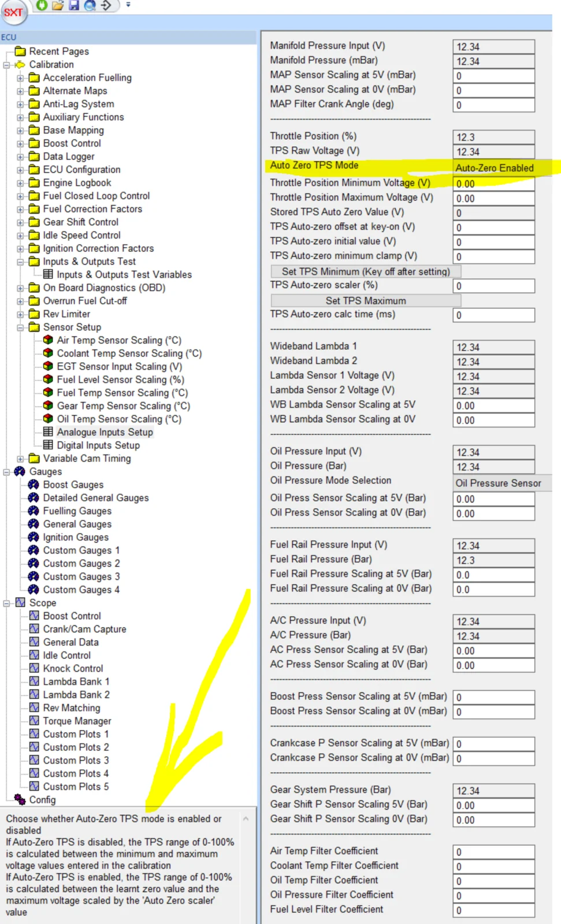Collapse the Calibration tree node
Viewport: 561px width, 924px height.
click(x=6, y=65)
